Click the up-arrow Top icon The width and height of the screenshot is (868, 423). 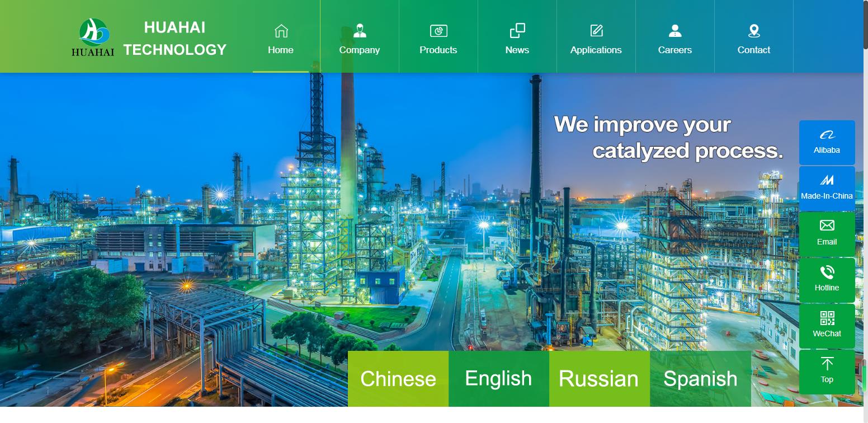827,364
